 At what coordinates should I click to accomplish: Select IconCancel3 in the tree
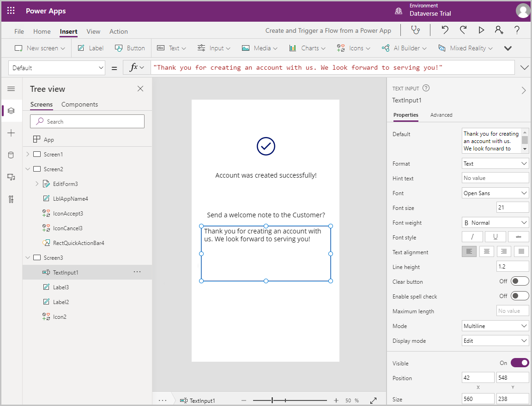87,228
